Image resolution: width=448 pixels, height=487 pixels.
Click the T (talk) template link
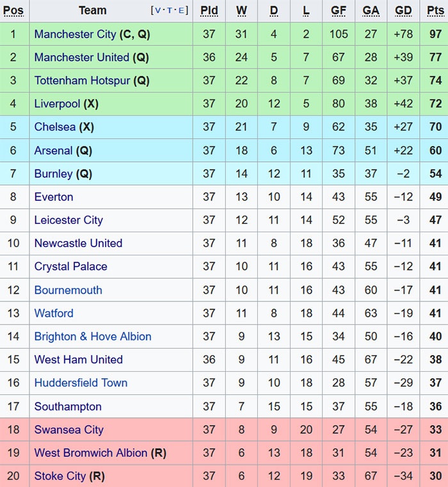(x=171, y=11)
